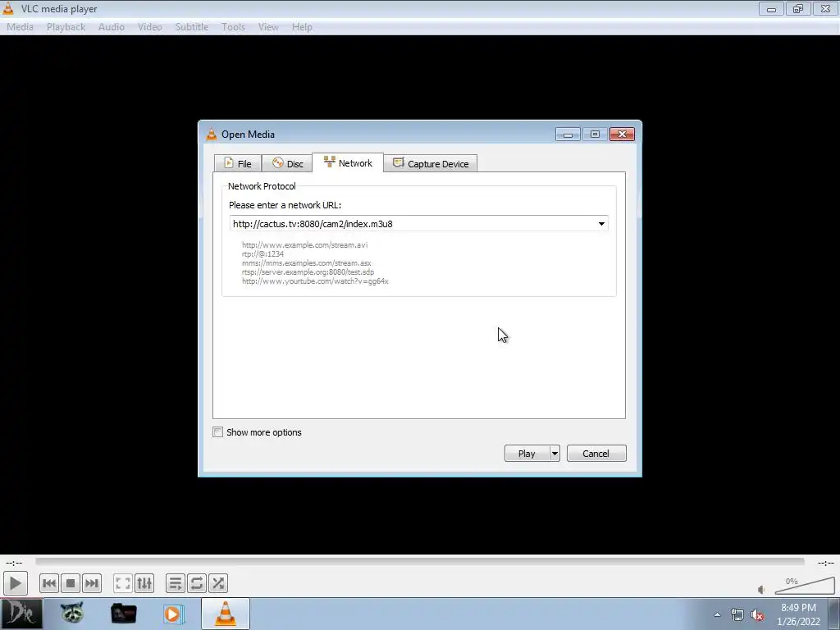
Task: Expand the network URL history dropdown
Action: coord(601,224)
